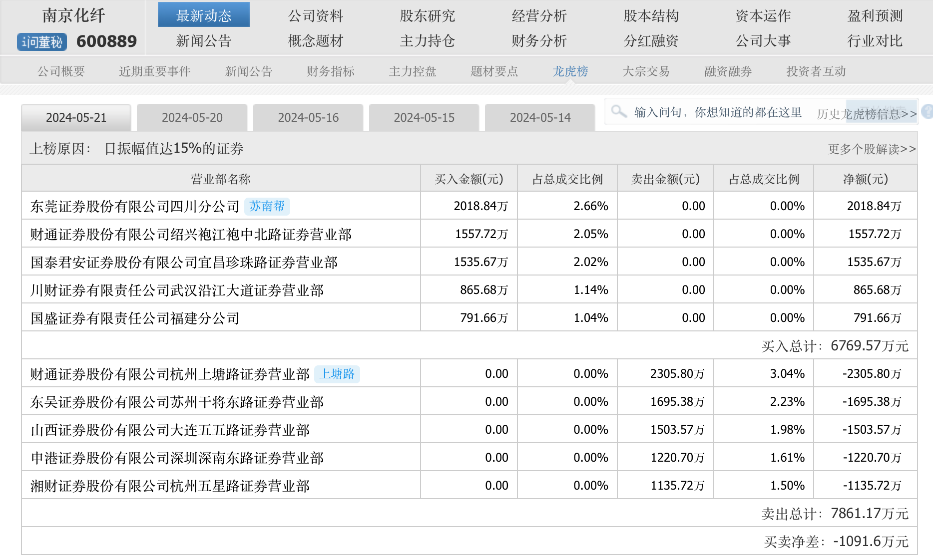Click 东莞证券股份有限公司四川分公司 row name
933x560 pixels.
pos(135,206)
